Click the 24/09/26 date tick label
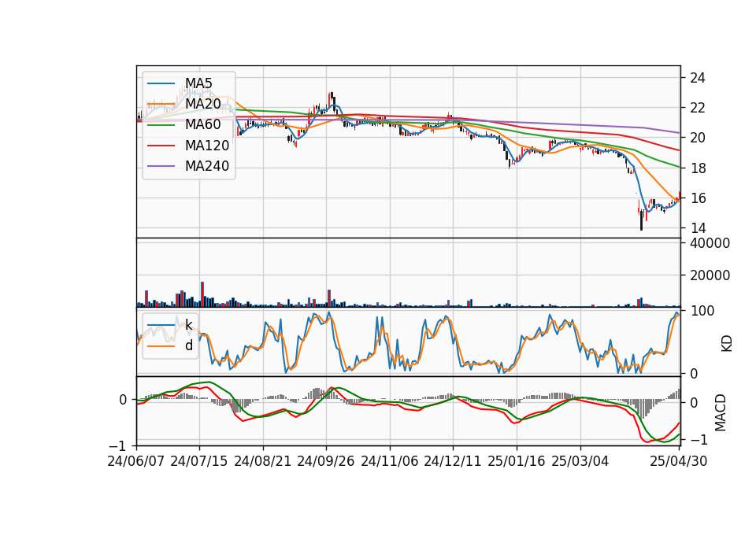This screenshot has width=756, height=543. [326, 462]
